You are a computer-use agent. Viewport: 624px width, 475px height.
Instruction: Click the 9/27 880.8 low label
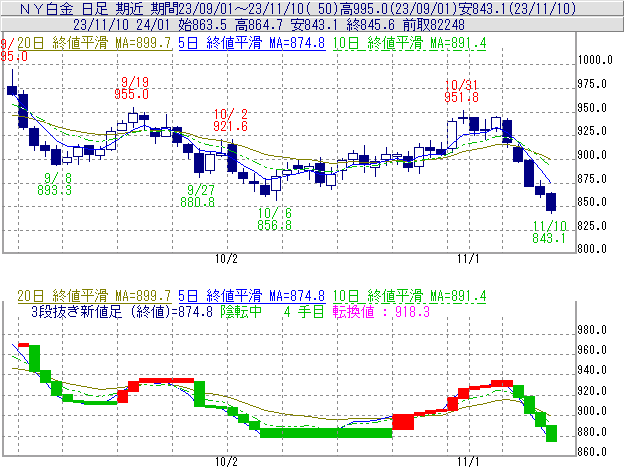coord(197,196)
